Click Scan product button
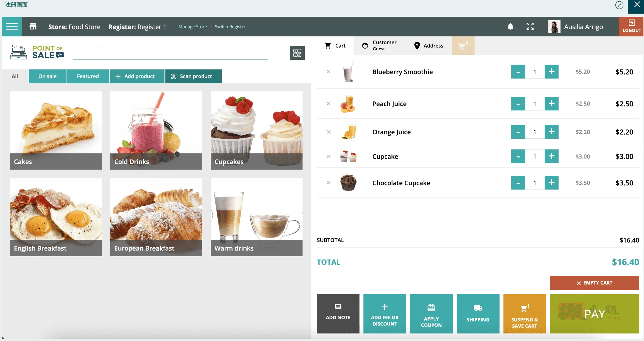The image size is (644, 341). [193, 76]
